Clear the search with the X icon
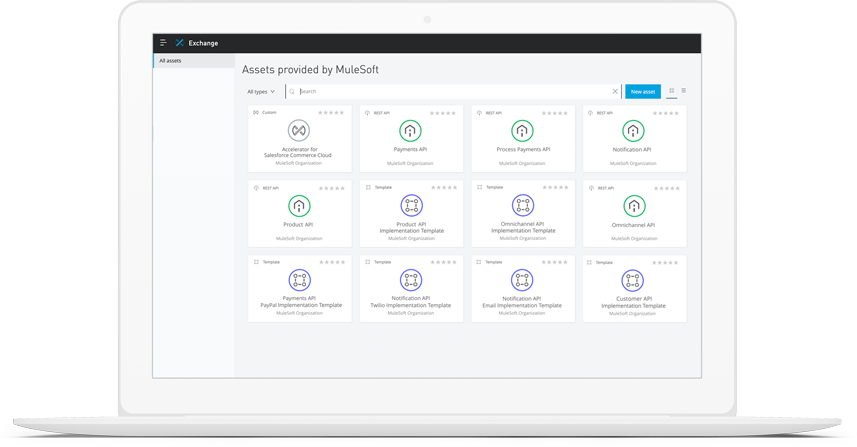The width and height of the screenshot is (857, 447). (x=615, y=92)
